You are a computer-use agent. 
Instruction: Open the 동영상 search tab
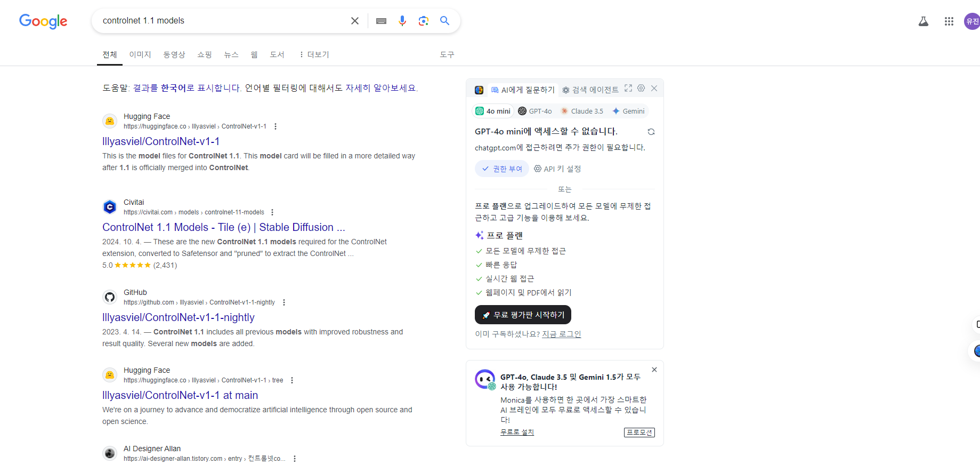(x=174, y=54)
